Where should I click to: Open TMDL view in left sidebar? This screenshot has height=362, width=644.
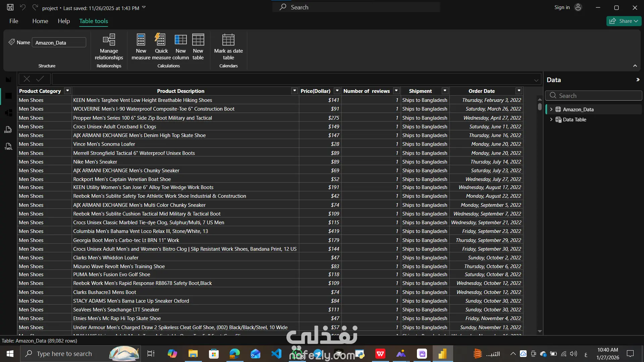click(8, 146)
